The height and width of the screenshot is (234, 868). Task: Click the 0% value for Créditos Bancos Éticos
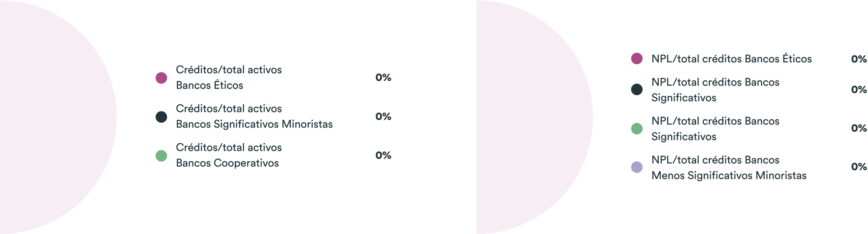tap(383, 78)
